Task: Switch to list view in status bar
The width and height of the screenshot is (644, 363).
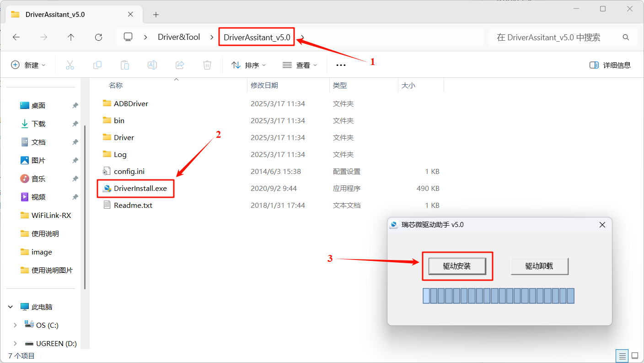Action: point(622,356)
